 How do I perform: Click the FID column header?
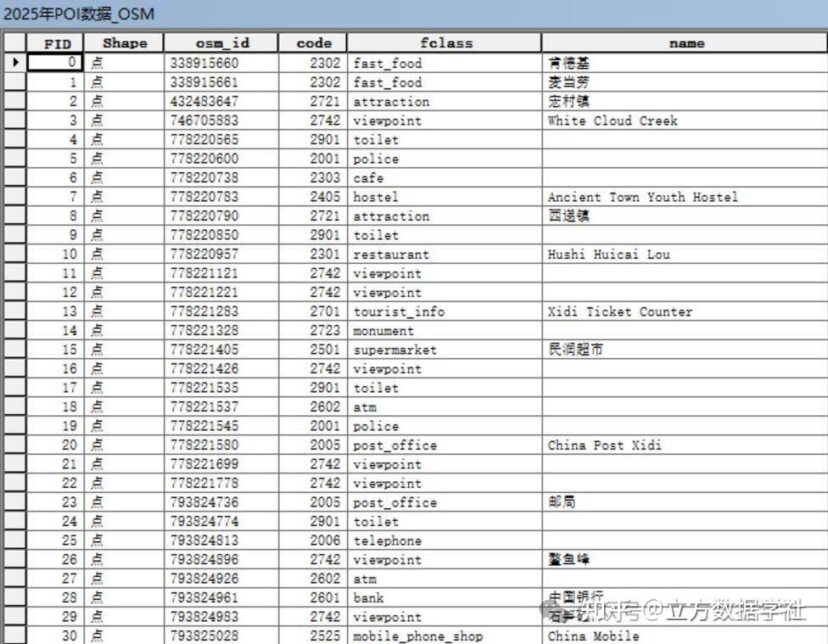[x=58, y=42]
